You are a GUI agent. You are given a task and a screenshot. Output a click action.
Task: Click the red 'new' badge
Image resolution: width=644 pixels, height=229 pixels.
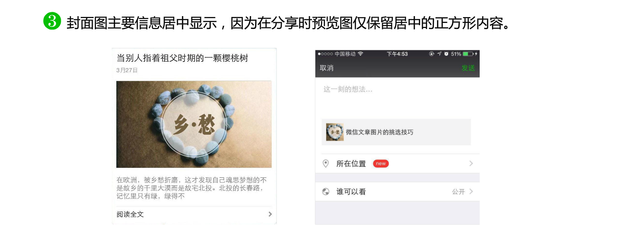pos(381,164)
